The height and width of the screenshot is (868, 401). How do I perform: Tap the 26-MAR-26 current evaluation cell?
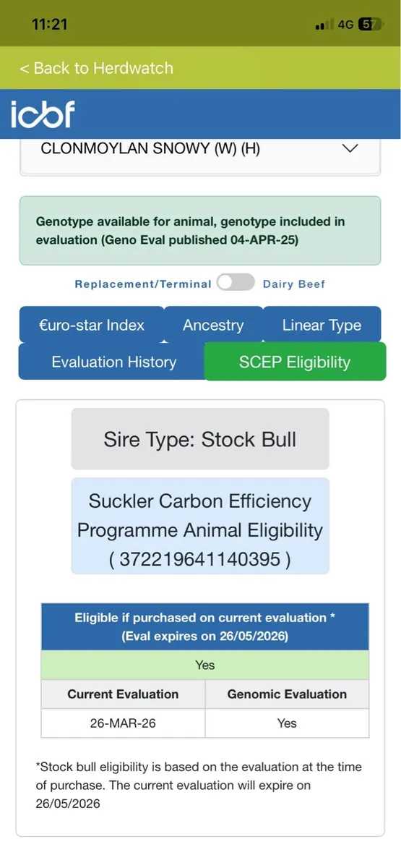(x=123, y=723)
